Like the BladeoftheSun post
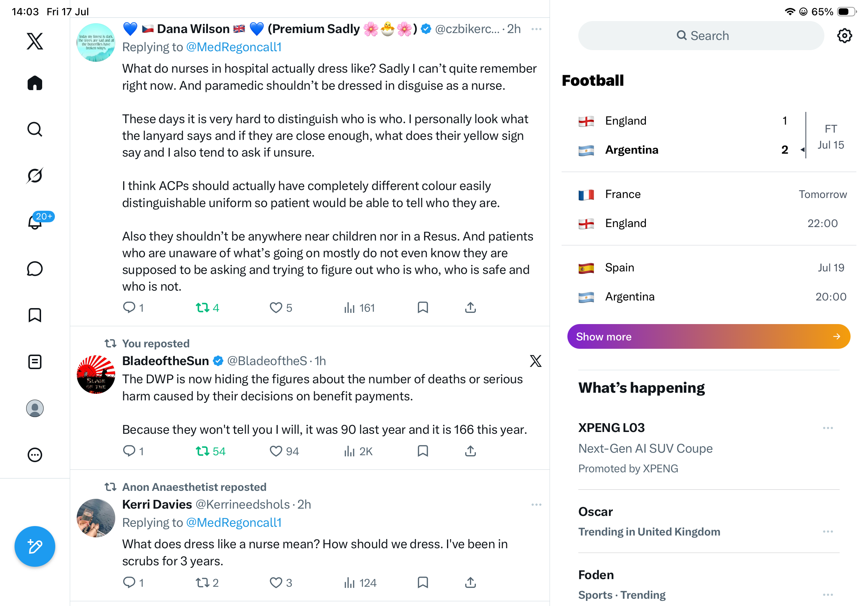 click(x=284, y=451)
